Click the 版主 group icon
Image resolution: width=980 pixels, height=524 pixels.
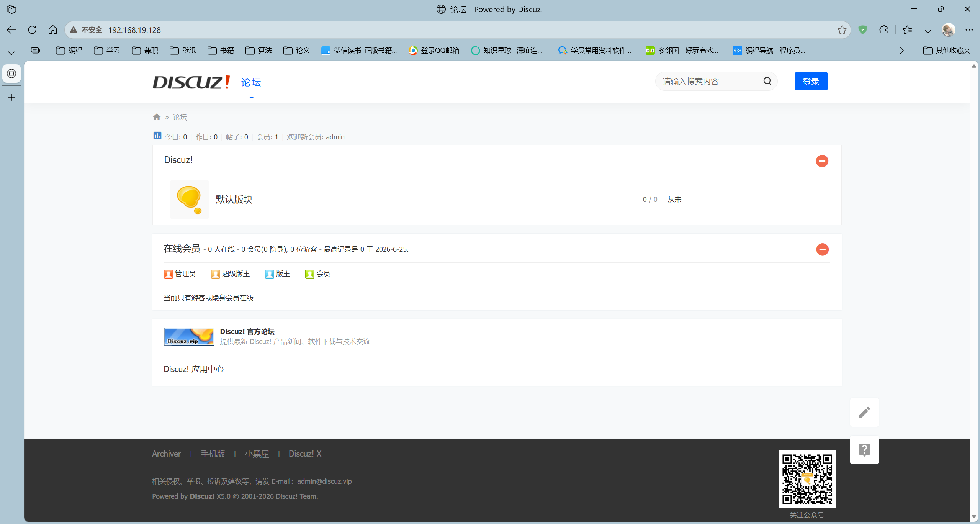(269, 274)
